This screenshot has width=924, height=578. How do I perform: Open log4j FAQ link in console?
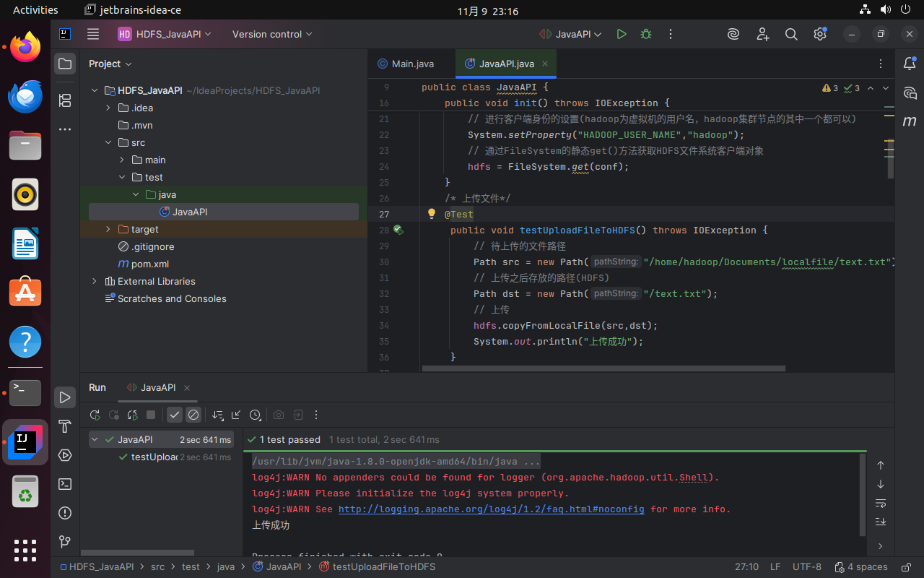[492, 509]
